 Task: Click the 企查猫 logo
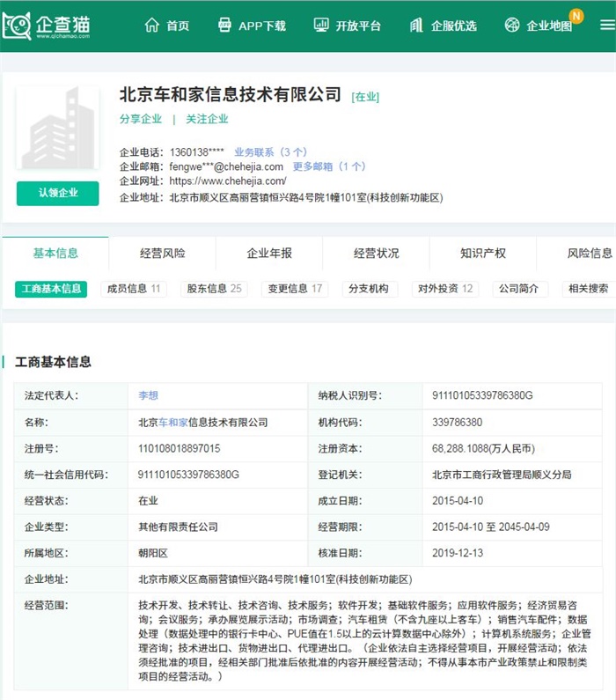click(x=47, y=26)
